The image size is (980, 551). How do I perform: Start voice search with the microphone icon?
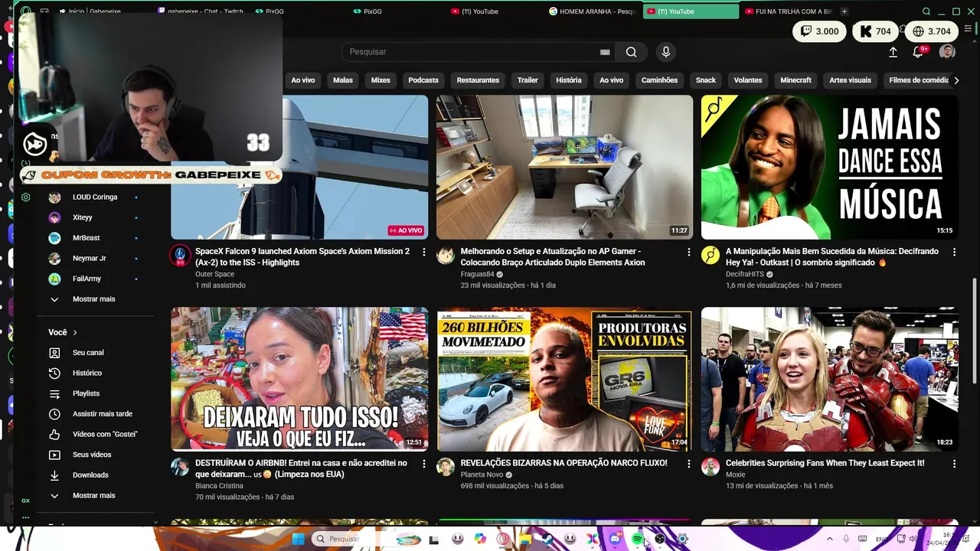pos(666,52)
